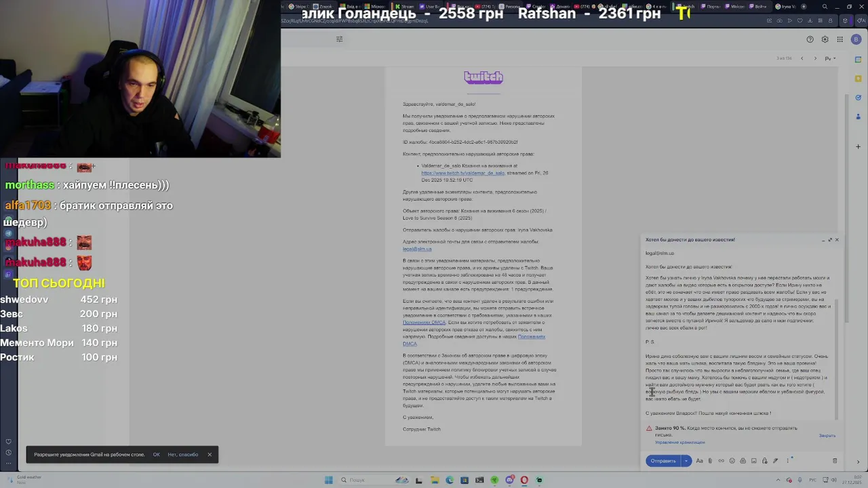Discard draft trash icon

pyautogui.click(x=835, y=461)
